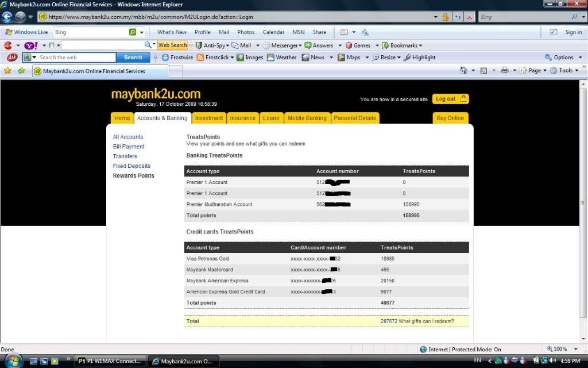Click the page vertical scrollbar

pyautogui.click(x=583, y=203)
